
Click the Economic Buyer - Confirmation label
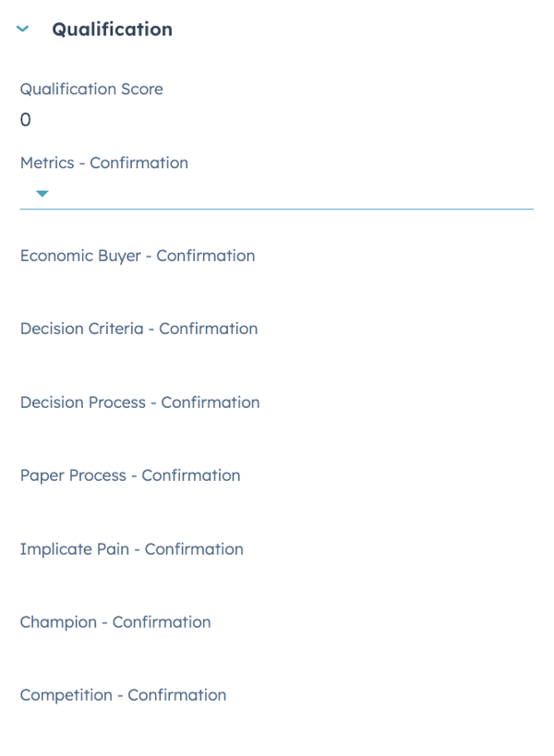(x=138, y=256)
